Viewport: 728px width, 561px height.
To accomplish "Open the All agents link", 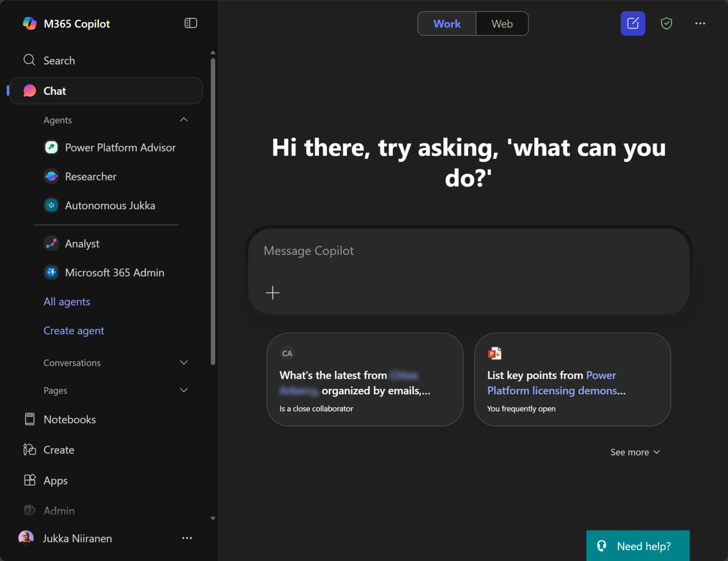I will click(x=66, y=302).
